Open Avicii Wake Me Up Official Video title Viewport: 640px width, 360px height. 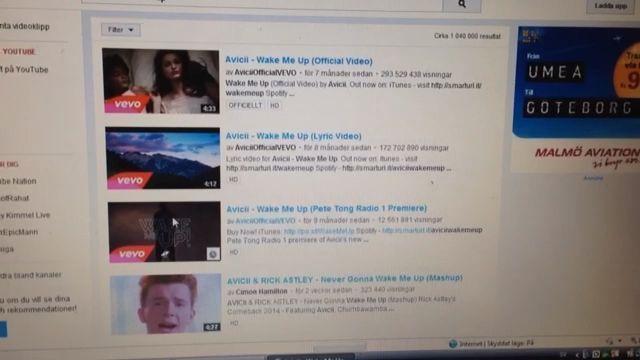coord(299,60)
